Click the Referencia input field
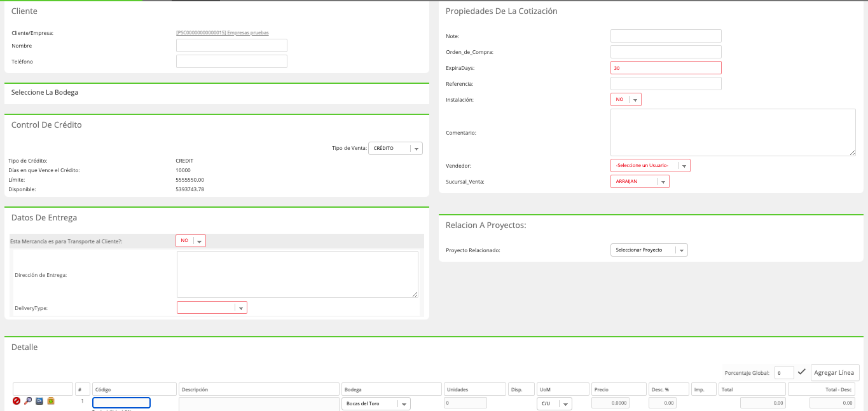 [666, 84]
